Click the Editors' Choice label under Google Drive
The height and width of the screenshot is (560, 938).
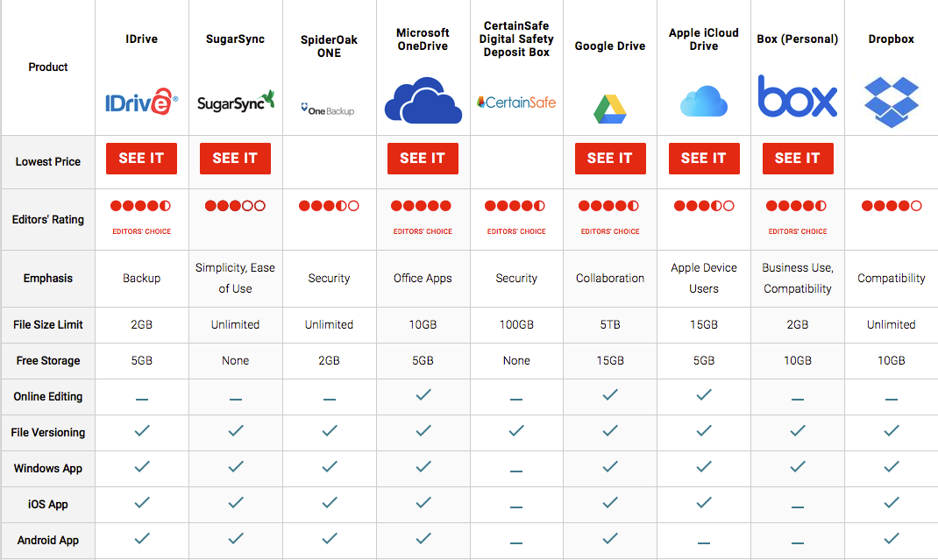coord(609,231)
